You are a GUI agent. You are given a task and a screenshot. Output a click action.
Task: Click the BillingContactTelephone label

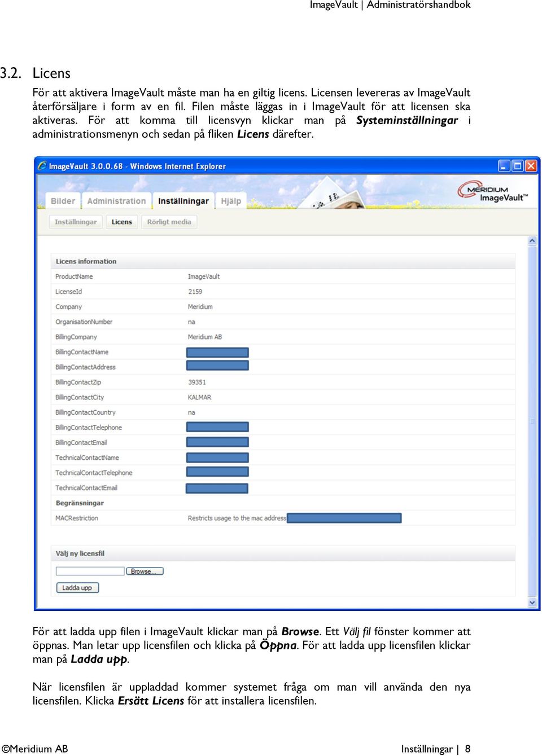[x=88, y=428]
